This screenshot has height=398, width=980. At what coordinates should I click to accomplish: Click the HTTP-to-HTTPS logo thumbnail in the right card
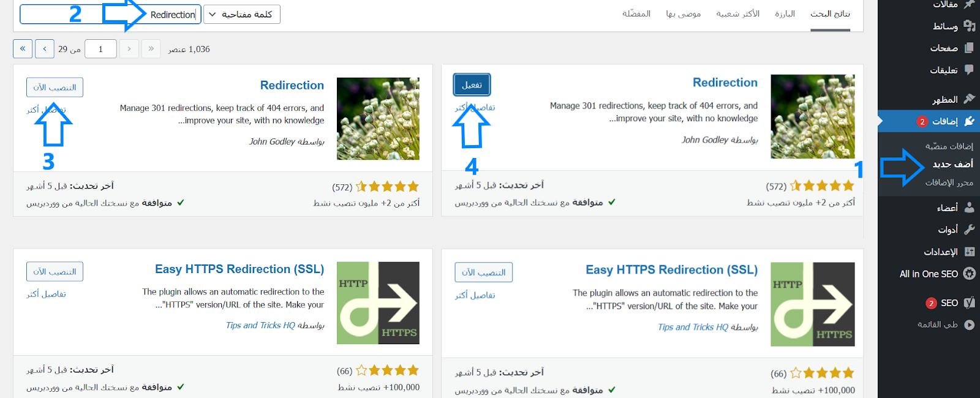tap(813, 304)
